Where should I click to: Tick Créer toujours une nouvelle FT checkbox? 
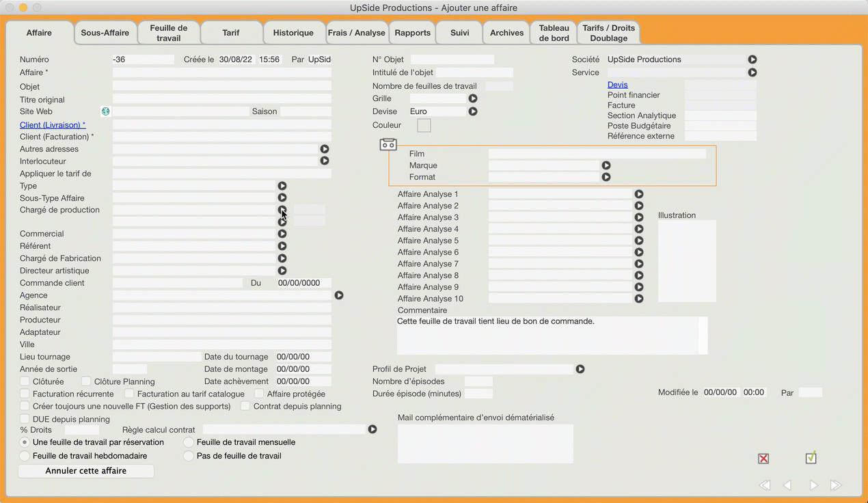25,406
